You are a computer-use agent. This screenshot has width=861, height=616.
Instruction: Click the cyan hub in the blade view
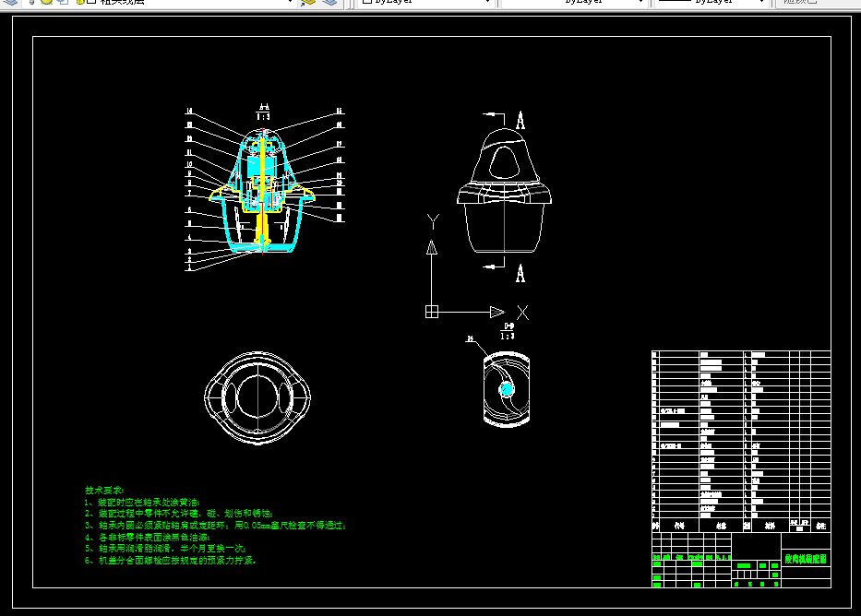507,389
